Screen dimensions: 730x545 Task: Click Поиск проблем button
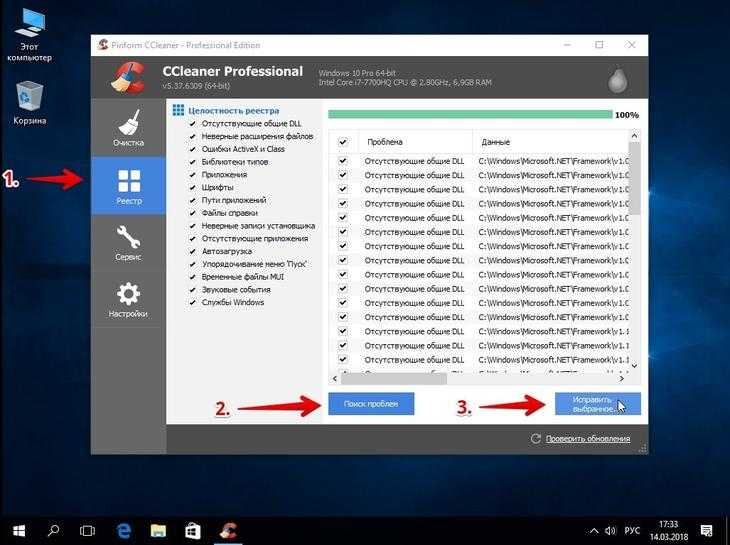(371, 404)
